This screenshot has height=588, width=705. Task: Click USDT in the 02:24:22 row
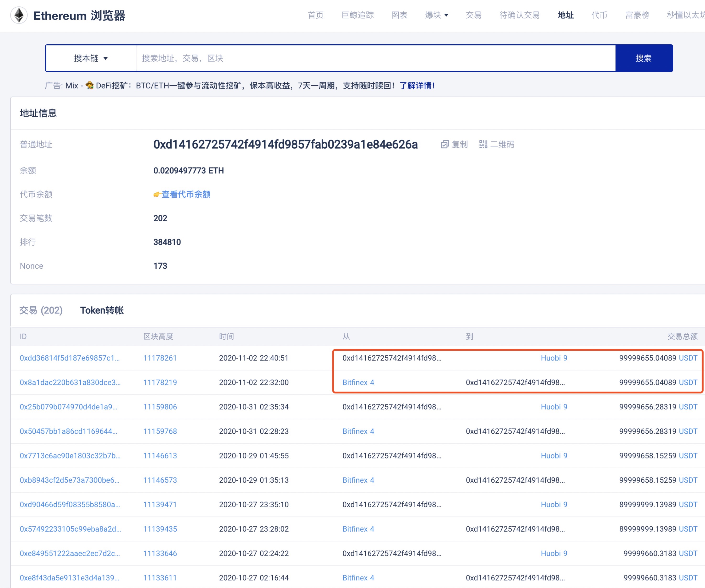pyautogui.click(x=688, y=553)
